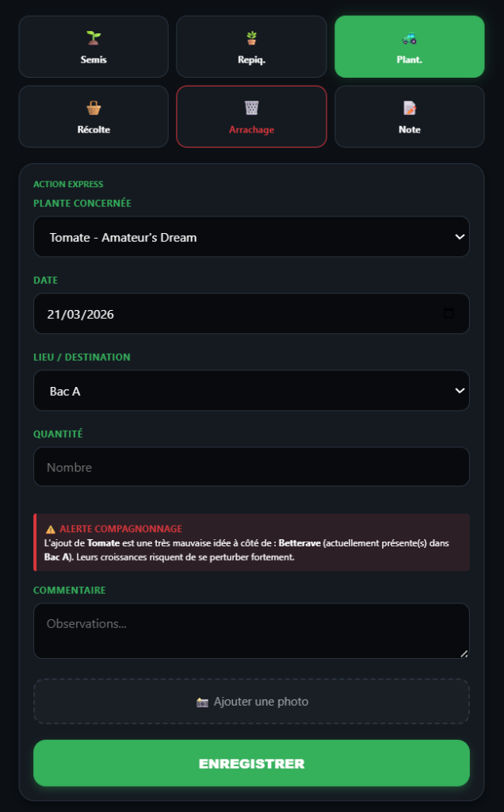The width and height of the screenshot is (504, 812).
Task: Click the date field showing 21/03/2026
Action: pos(238,314)
